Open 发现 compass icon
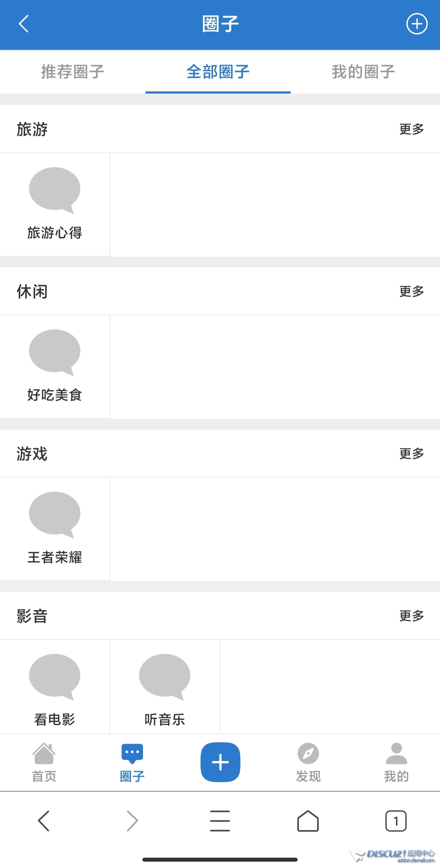Screen dimensions: 440x868 point(308,763)
